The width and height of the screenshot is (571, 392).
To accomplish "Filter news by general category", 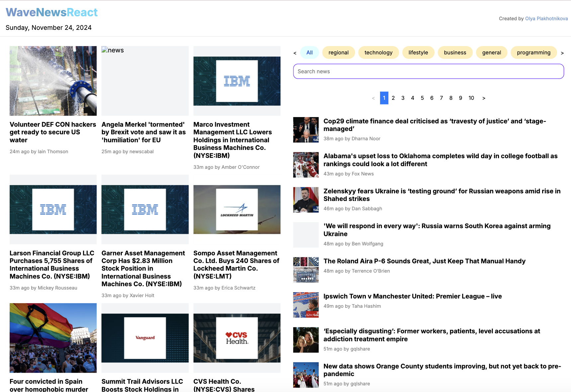I will click(491, 52).
